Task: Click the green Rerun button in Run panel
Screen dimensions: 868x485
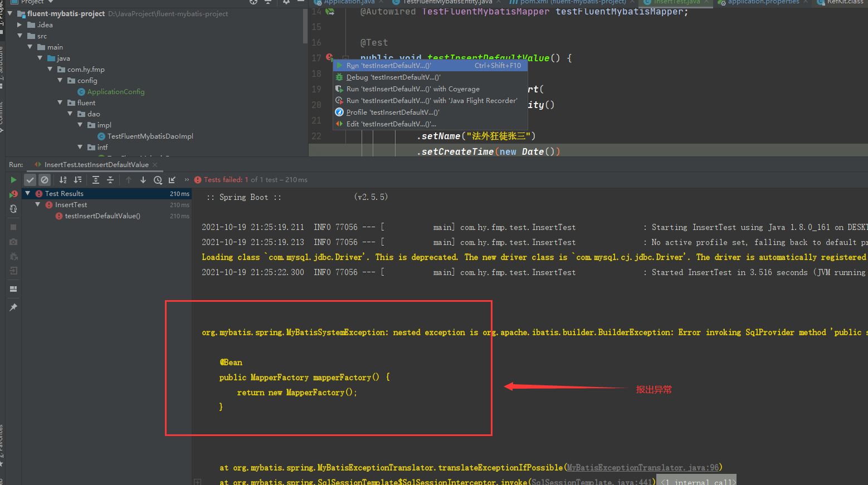Action: 13,180
